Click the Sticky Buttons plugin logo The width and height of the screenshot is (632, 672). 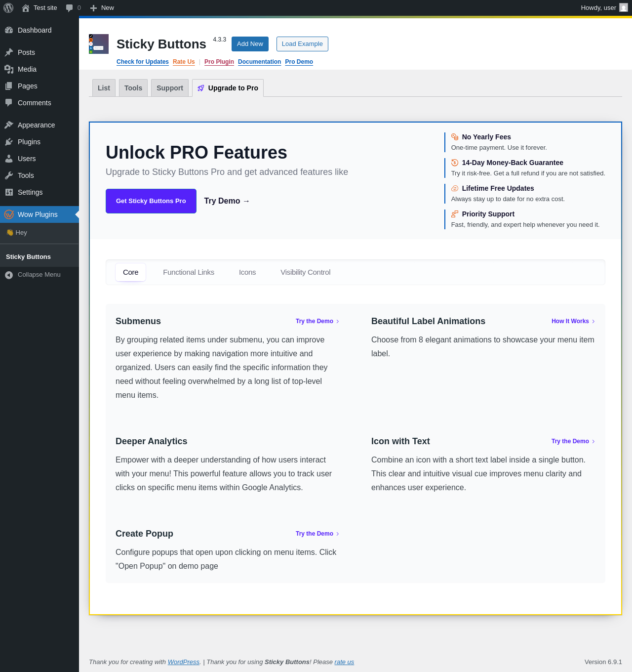coord(99,44)
